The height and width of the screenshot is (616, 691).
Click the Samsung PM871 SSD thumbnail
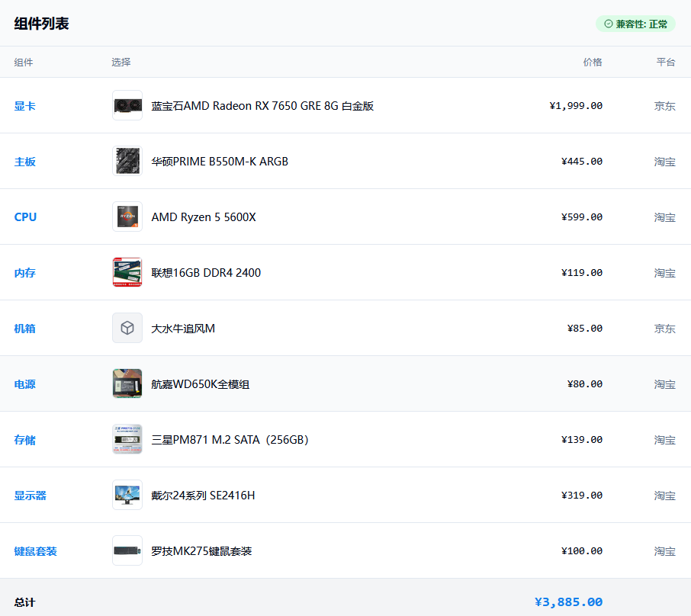(127, 439)
